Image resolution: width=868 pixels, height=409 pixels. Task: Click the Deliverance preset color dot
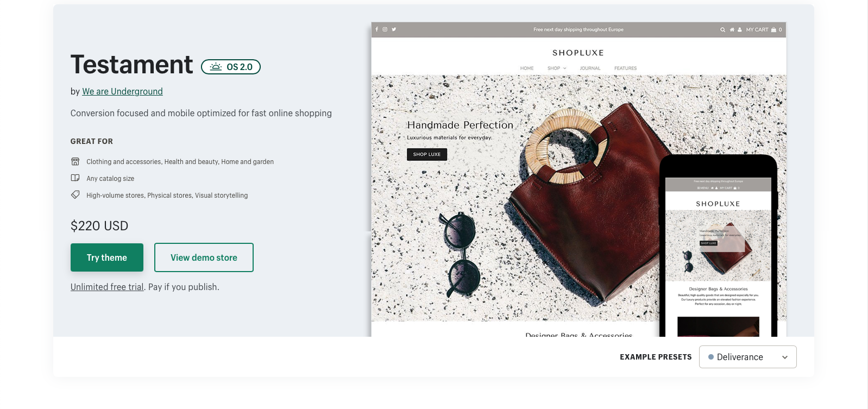(x=711, y=357)
